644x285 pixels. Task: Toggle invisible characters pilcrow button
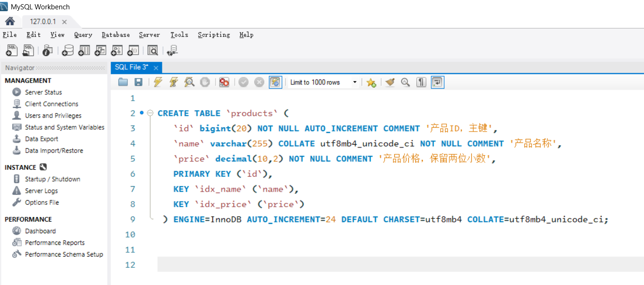pyautogui.click(x=421, y=83)
